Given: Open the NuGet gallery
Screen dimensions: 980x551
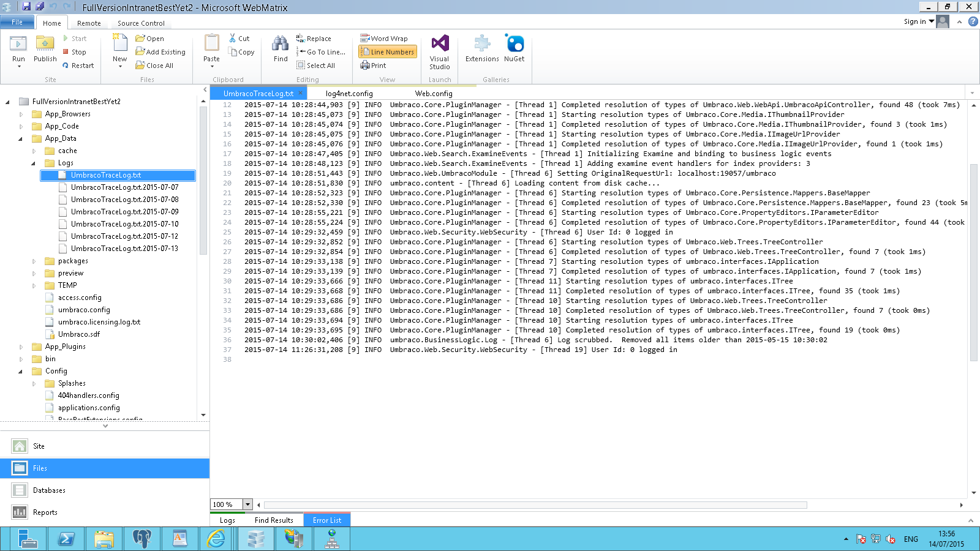Looking at the screenshot, I should (x=514, y=48).
